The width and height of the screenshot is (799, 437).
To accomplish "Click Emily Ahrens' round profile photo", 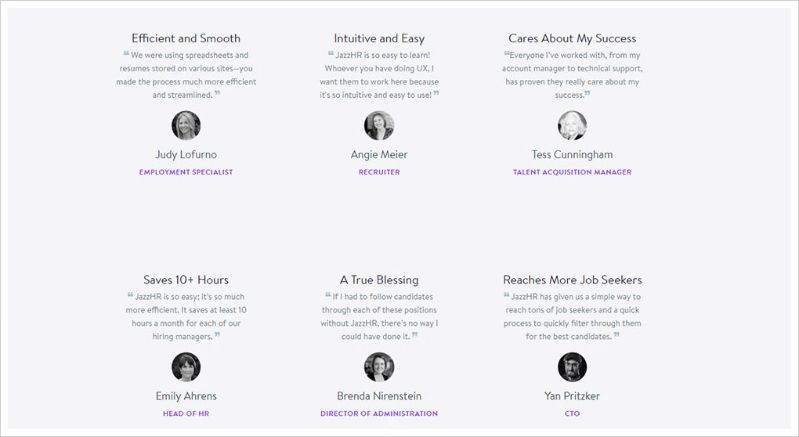I will 186,367.
